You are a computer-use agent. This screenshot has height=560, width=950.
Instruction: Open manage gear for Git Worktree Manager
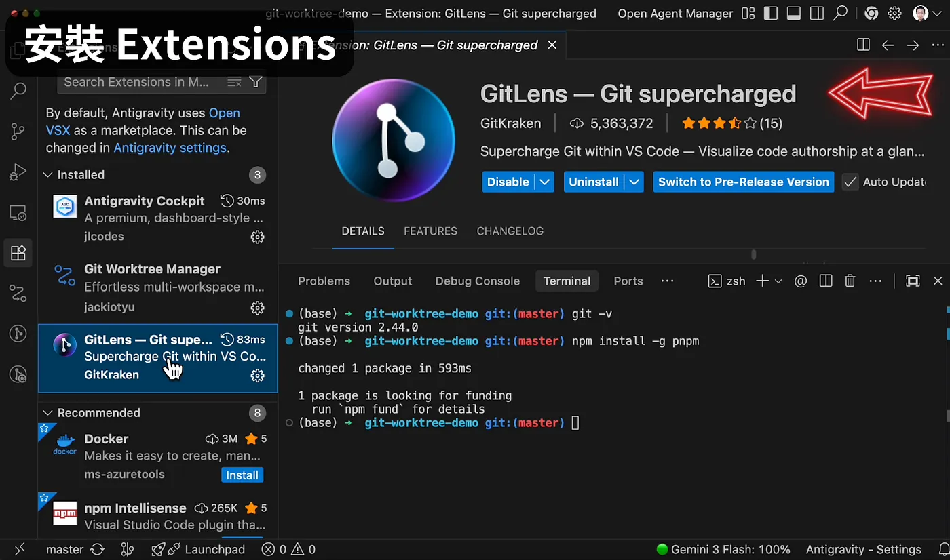pos(257,307)
